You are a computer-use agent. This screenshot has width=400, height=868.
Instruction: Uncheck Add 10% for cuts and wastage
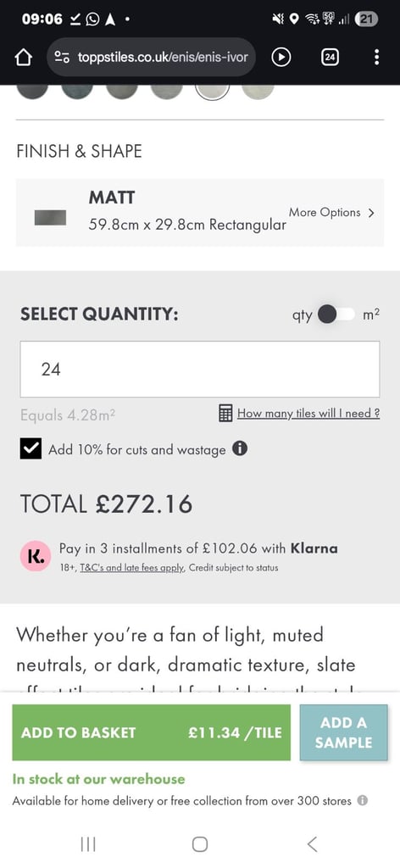31,449
